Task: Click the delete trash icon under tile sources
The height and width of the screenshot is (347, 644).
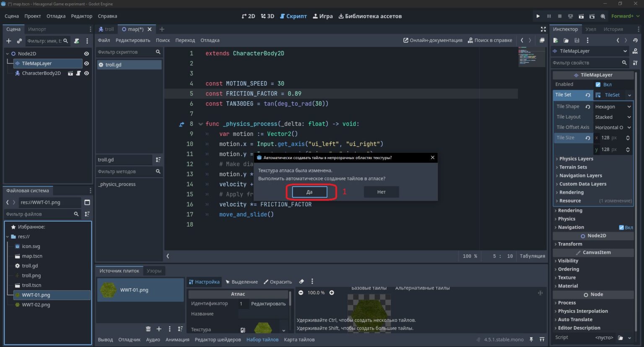Action: [148, 329]
